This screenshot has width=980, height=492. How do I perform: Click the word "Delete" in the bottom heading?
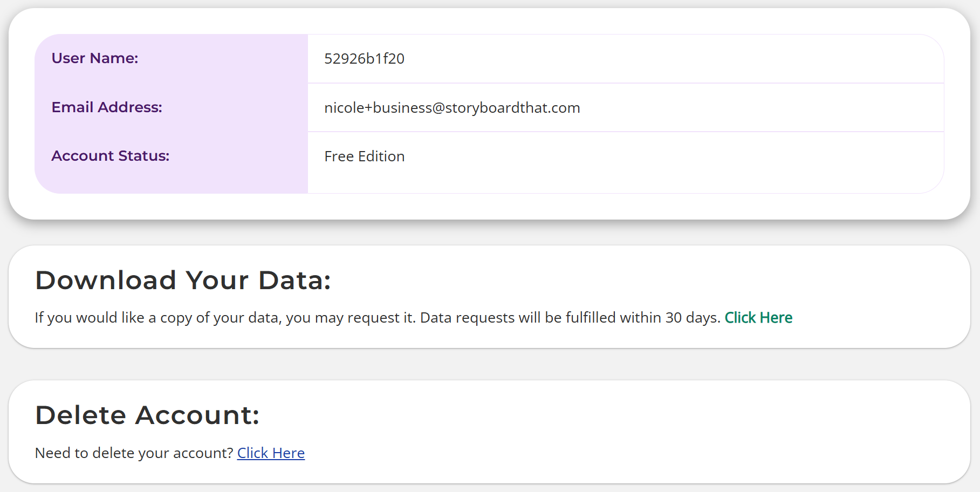click(x=80, y=415)
